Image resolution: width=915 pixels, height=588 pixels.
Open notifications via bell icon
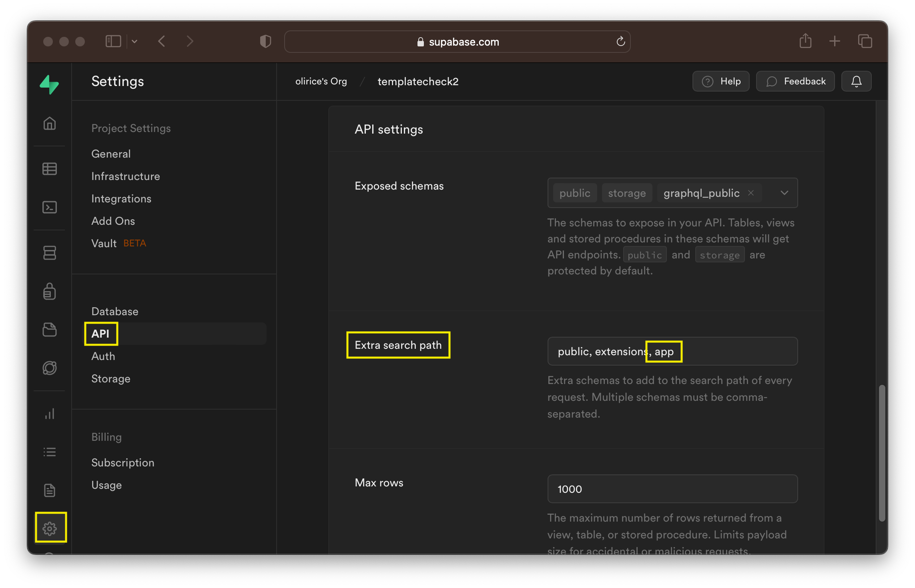click(856, 81)
